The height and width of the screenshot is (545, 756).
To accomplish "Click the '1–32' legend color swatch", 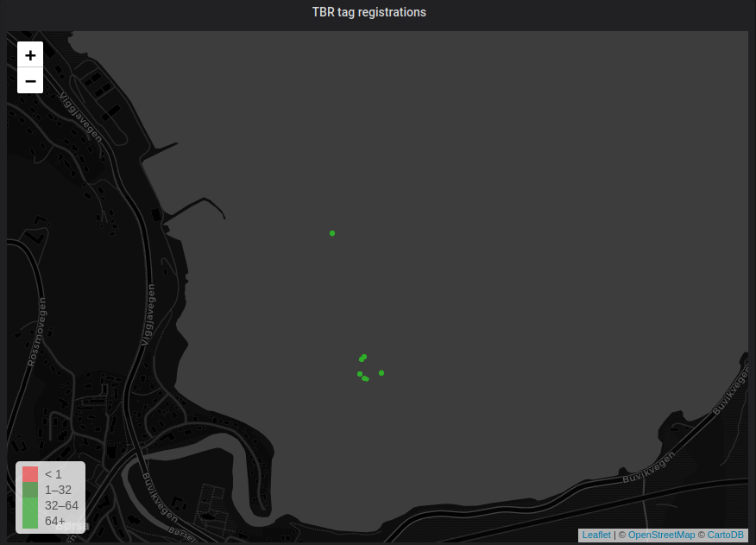I will pos(30,490).
